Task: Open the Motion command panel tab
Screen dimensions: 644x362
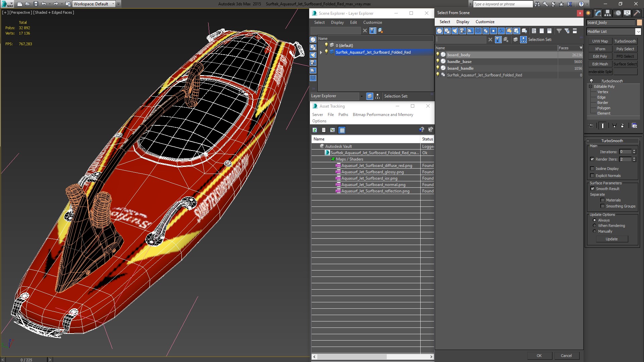Action: click(618, 13)
